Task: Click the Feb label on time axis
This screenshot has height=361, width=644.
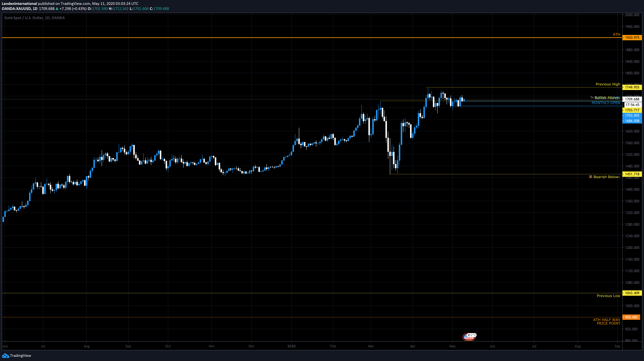Action: click(333, 346)
